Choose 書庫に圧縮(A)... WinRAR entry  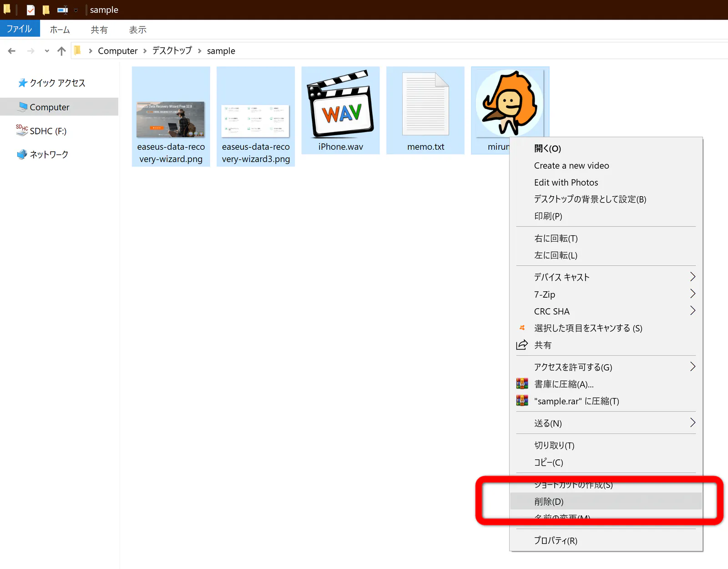(606, 384)
